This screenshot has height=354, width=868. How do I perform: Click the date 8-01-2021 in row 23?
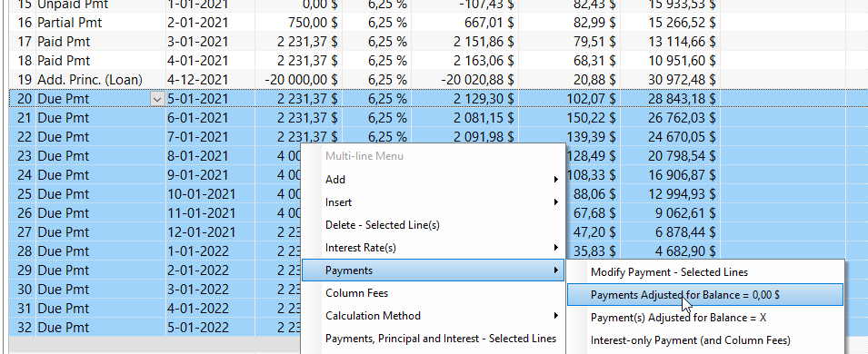tap(197, 156)
